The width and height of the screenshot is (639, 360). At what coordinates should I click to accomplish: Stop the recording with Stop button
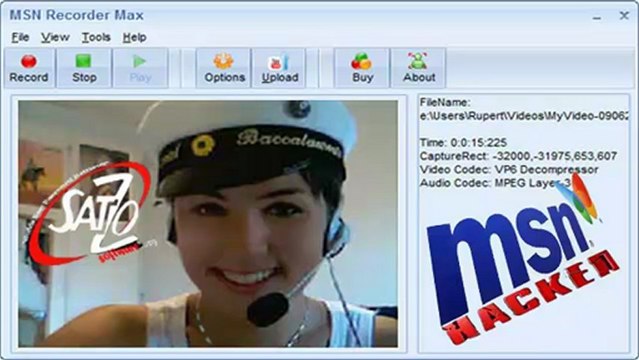pyautogui.click(x=84, y=68)
